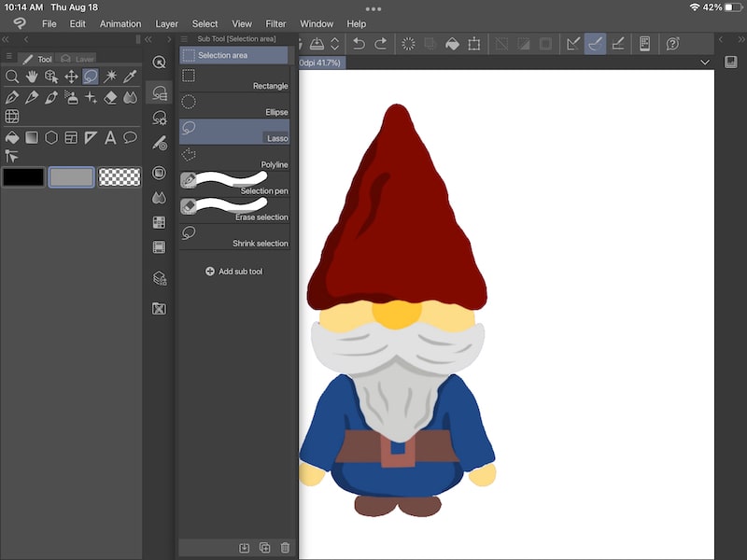Tap the Undo arrow in the top toolbar

pos(359,42)
